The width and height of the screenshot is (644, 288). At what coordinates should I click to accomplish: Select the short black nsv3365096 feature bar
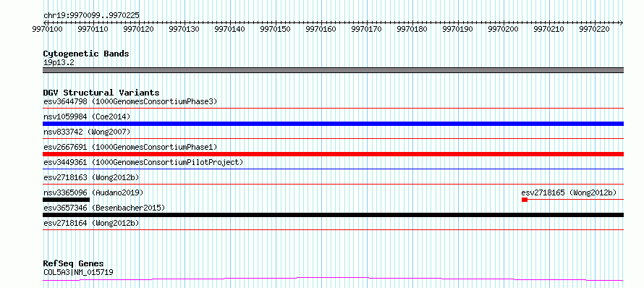tap(66, 200)
